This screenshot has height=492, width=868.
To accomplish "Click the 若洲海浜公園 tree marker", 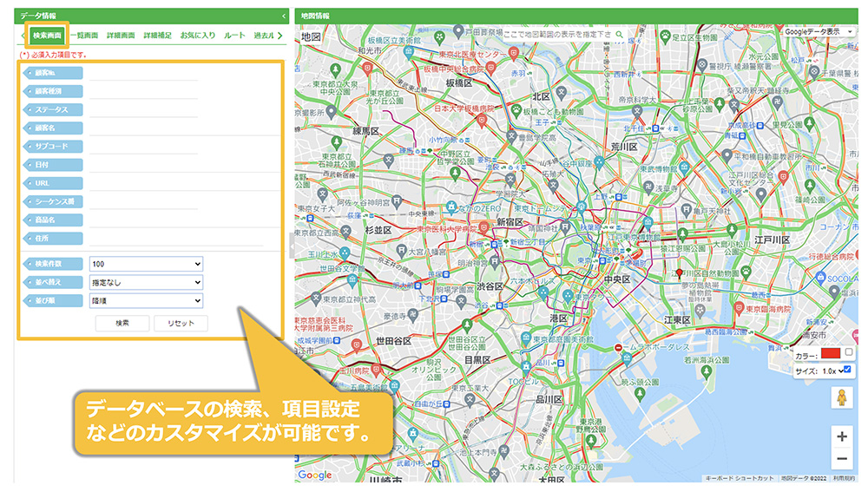I will [x=706, y=371].
